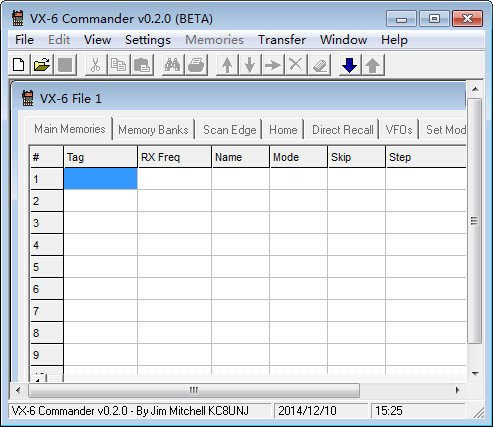Switch to the Memory Banks tab

coord(153,130)
